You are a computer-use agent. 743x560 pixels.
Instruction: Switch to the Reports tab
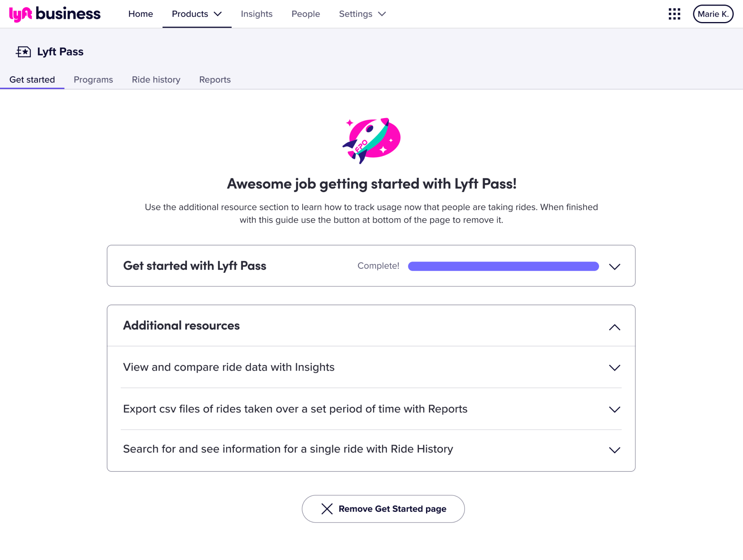coord(215,80)
